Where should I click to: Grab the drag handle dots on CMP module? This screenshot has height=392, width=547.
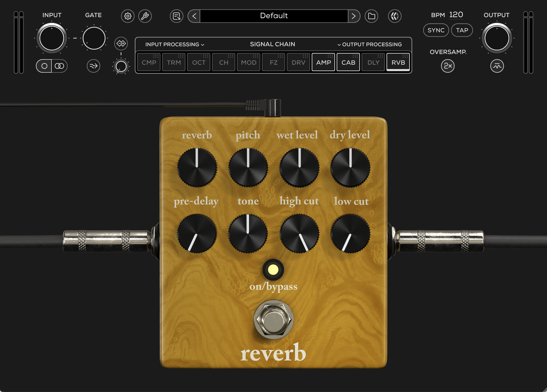tap(156, 56)
